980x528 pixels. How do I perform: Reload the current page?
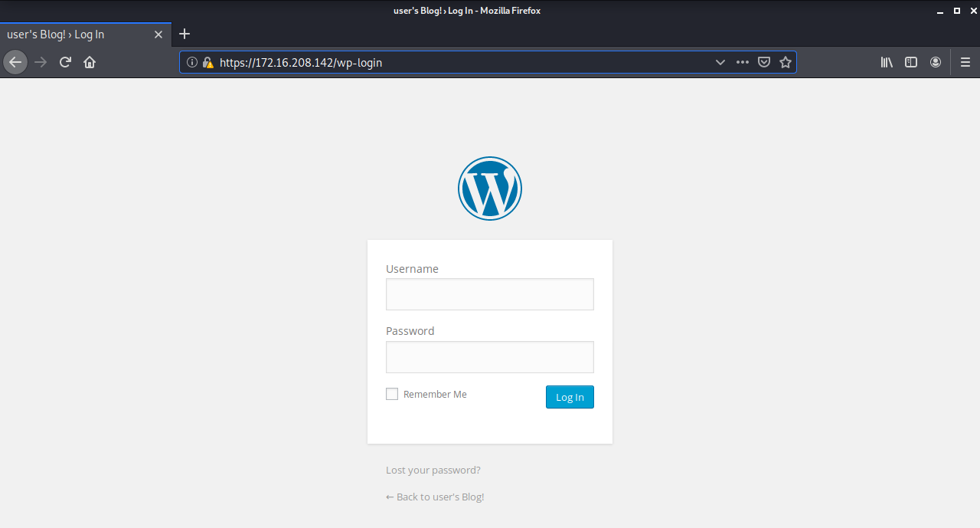pyautogui.click(x=65, y=62)
